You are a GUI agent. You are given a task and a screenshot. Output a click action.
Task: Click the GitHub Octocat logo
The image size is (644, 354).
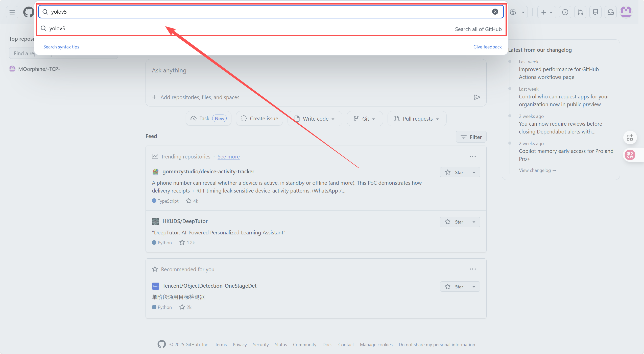pyautogui.click(x=28, y=12)
